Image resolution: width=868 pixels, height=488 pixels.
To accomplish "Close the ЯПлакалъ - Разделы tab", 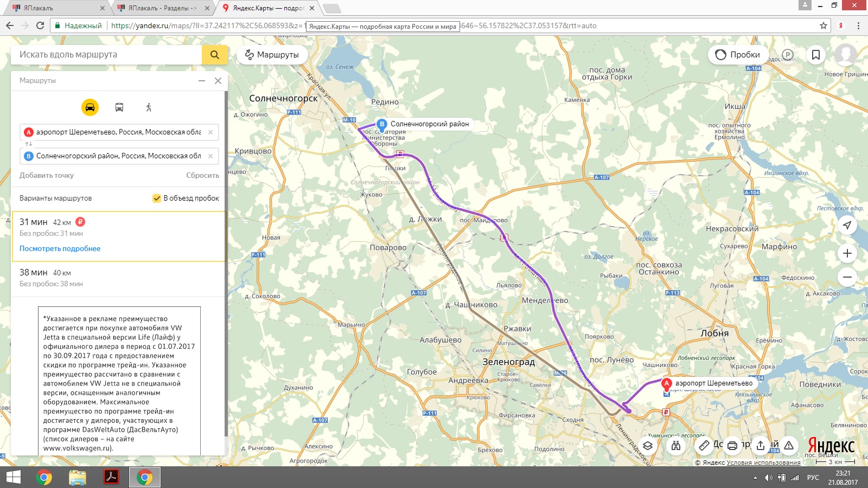I will tap(207, 8).
